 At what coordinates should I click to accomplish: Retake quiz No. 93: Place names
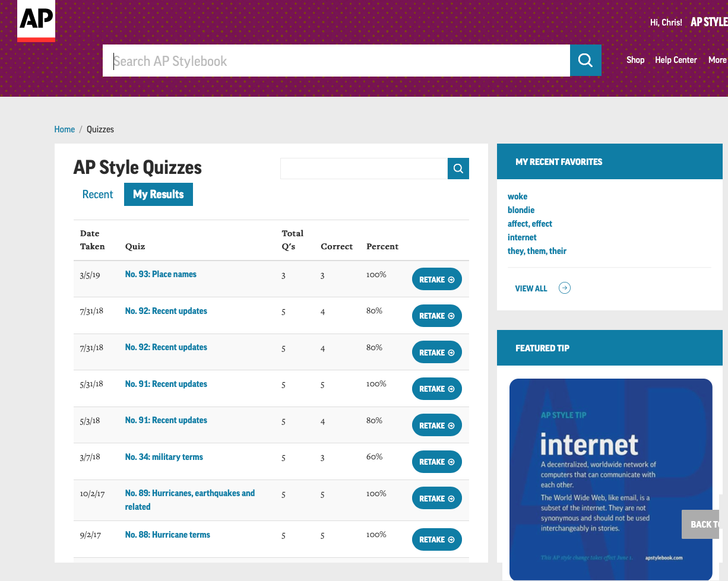437,280
